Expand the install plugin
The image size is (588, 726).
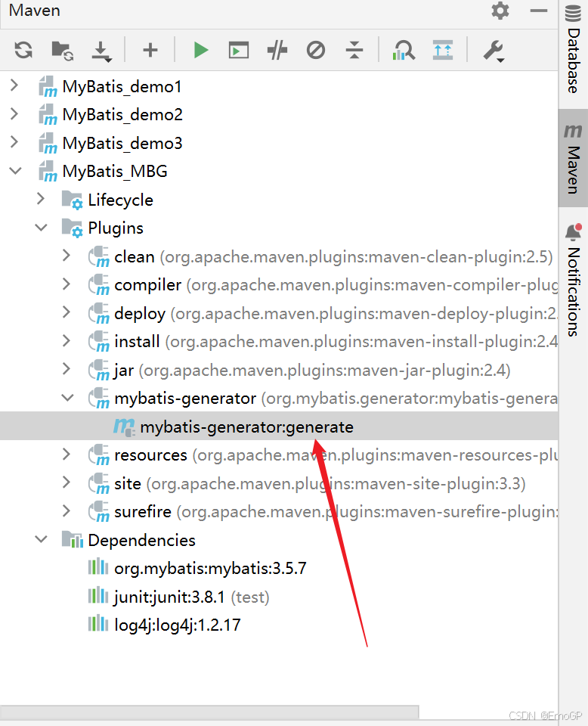coord(67,341)
